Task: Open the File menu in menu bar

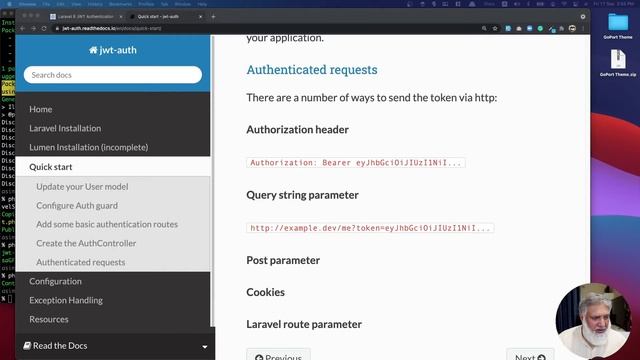Action: point(46,4)
